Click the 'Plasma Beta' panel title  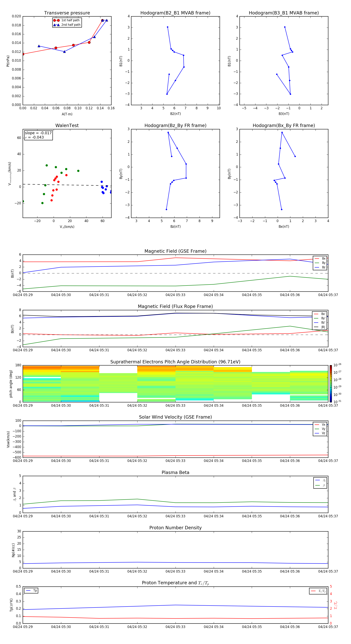point(175,472)
